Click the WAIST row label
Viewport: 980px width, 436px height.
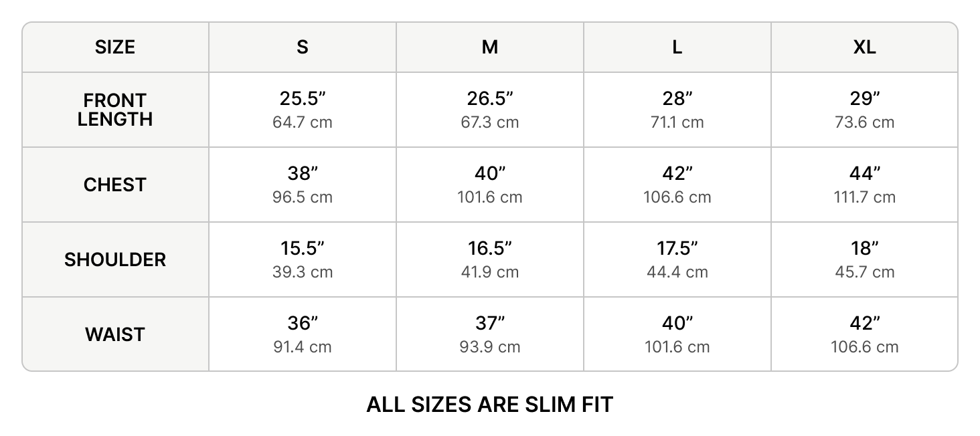(x=115, y=334)
